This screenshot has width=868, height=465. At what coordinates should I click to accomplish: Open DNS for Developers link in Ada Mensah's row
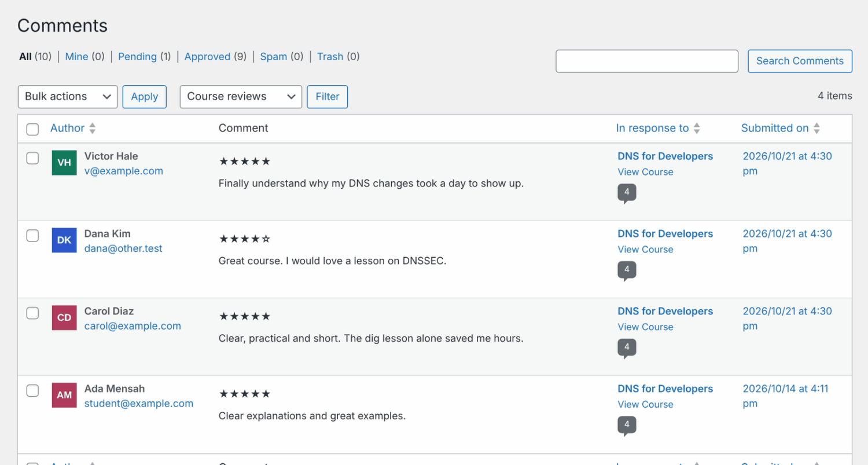[x=665, y=389]
